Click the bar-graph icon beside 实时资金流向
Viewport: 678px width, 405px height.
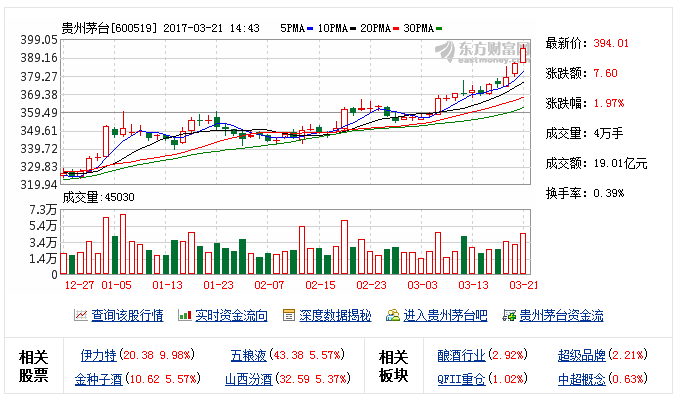(x=185, y=315)
